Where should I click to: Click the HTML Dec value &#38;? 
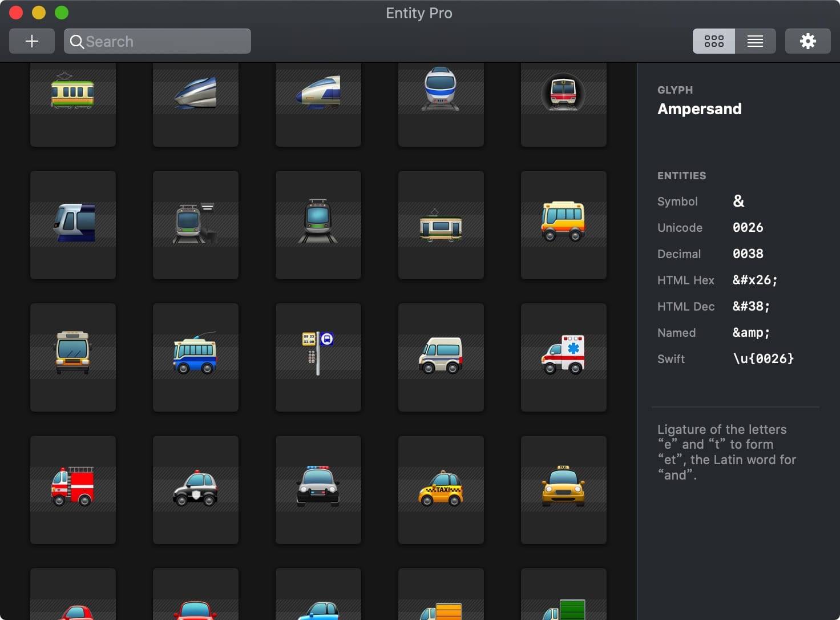pyautogui.click(x=751, y=306)
